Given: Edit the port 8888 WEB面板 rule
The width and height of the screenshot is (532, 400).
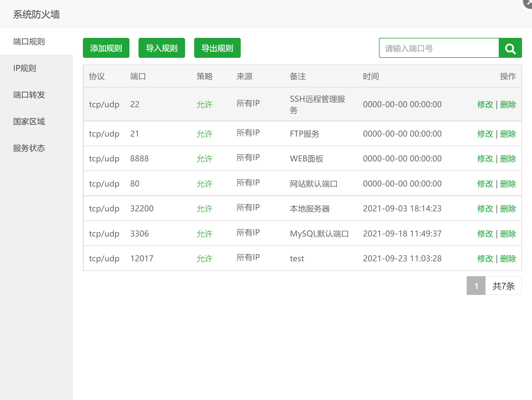Looking at the screenshot, I should click(x=485, y=159).
